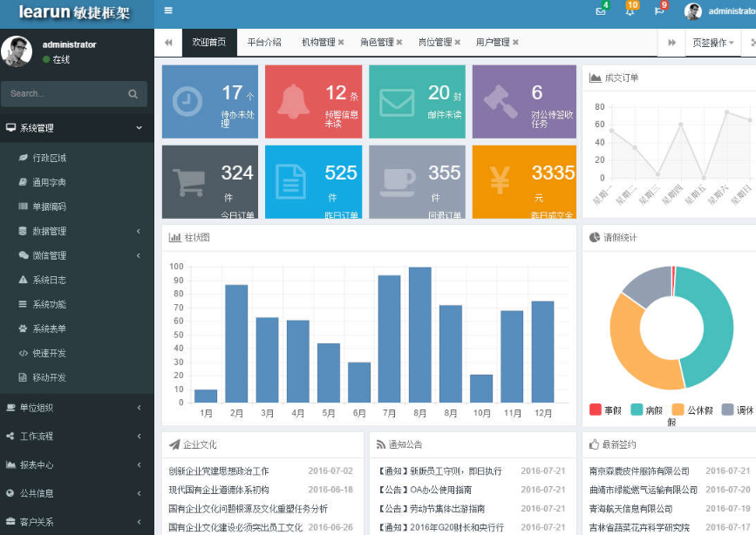The image size is (756, 535).
Task: Click the search magnifier icon in sidebar
Action: pyautogui.click(x=133, y=94)
